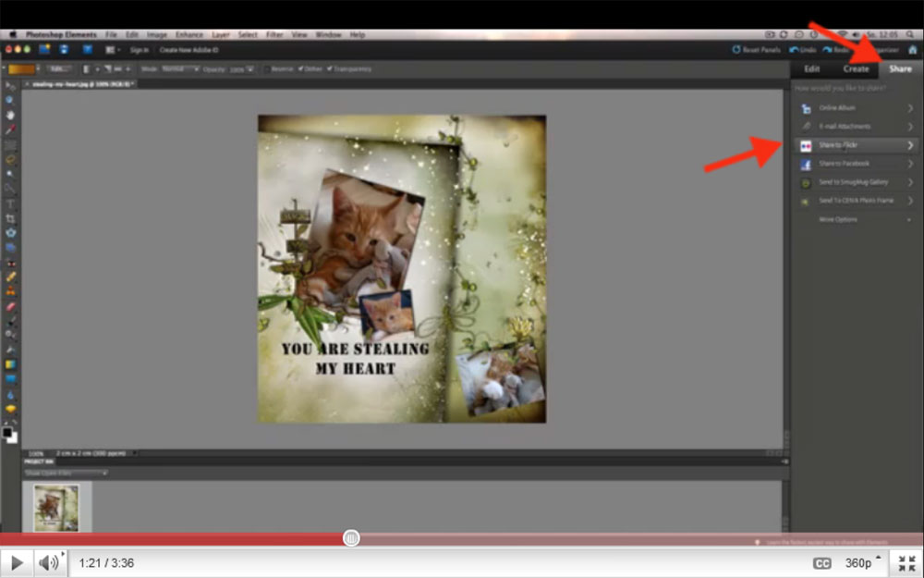Screen dimensions: 924x578
Task: Click the Undo button
Action: pos(803,50)
